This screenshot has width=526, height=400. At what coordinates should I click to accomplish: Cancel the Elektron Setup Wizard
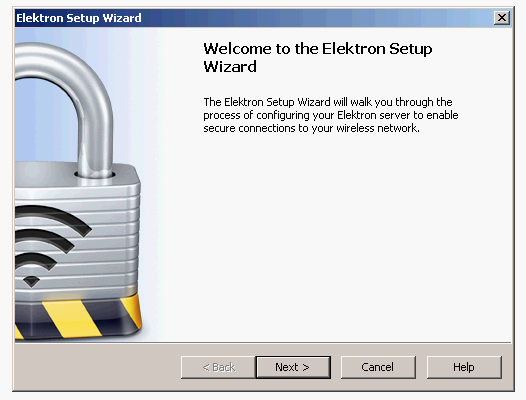point(378,367)
